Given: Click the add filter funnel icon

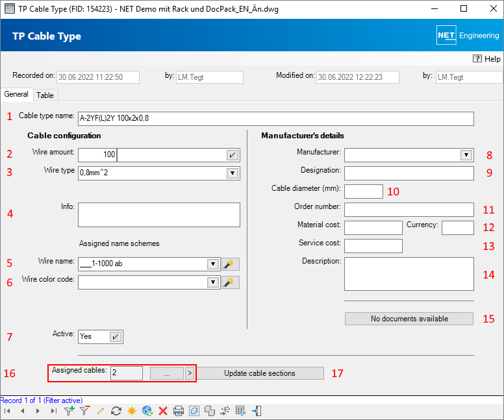Looking at the screenshot, I should coord(69,411).
